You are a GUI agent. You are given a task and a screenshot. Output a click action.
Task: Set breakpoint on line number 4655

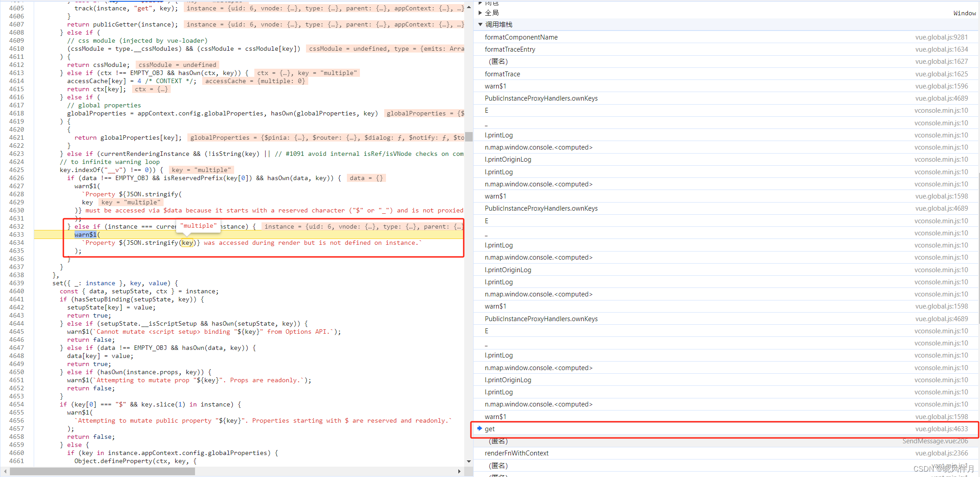point(17,412)
